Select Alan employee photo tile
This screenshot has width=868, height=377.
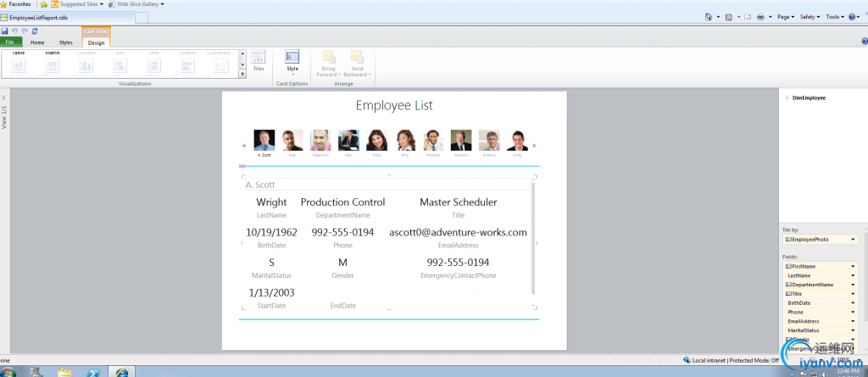click(x=292, y=140)
